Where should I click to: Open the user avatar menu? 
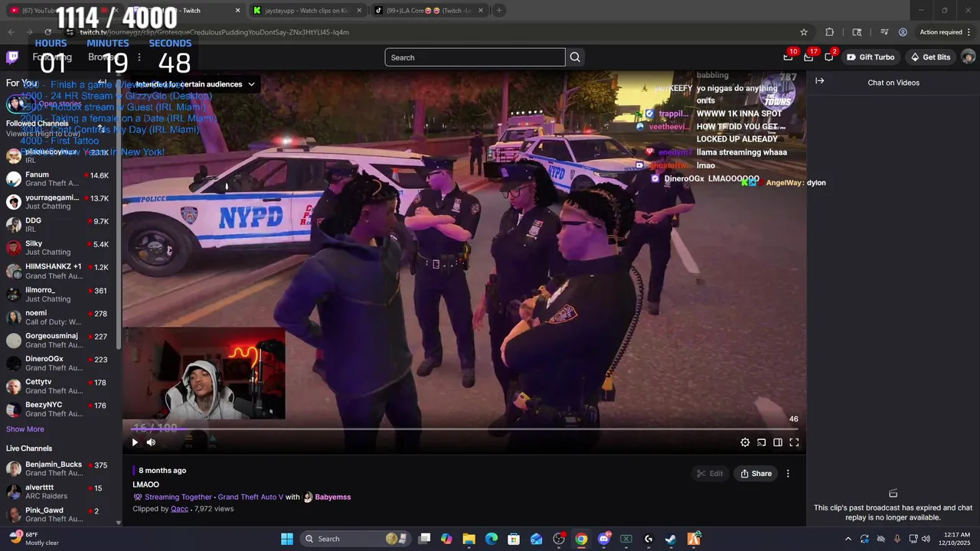(x=969, y=57)
